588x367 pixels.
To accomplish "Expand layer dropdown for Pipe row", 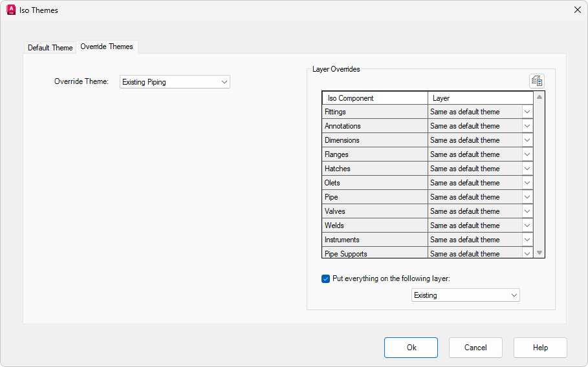I will (x=527, y=197).
